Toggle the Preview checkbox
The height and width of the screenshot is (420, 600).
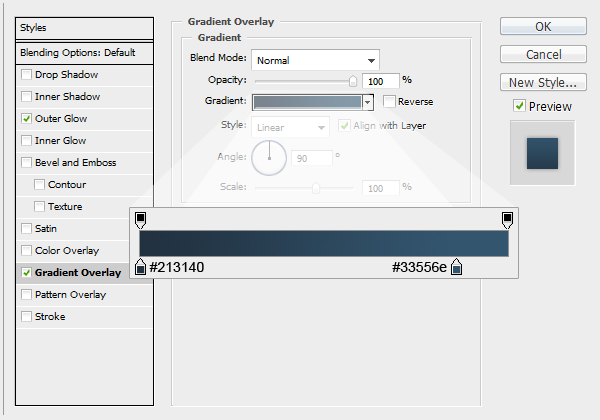(519, 106)
